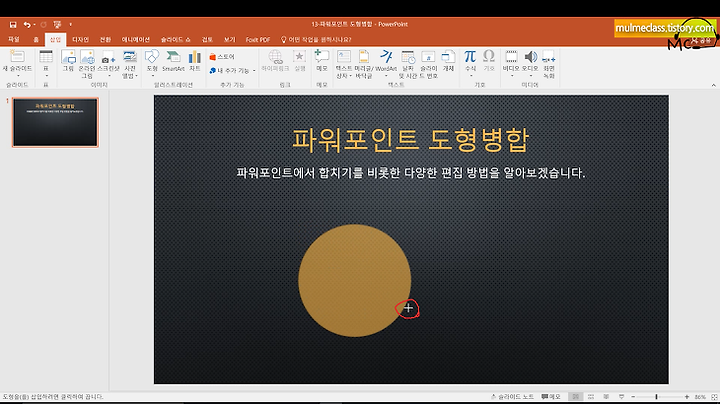720x404 pixels.
Task: Insert a 메모 (Comment) from ribbon
Action: (x=322, y=62)
